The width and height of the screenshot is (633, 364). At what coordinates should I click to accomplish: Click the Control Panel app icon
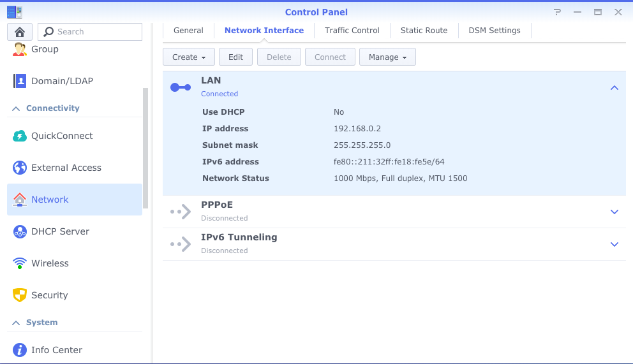(x=15, y=12)
